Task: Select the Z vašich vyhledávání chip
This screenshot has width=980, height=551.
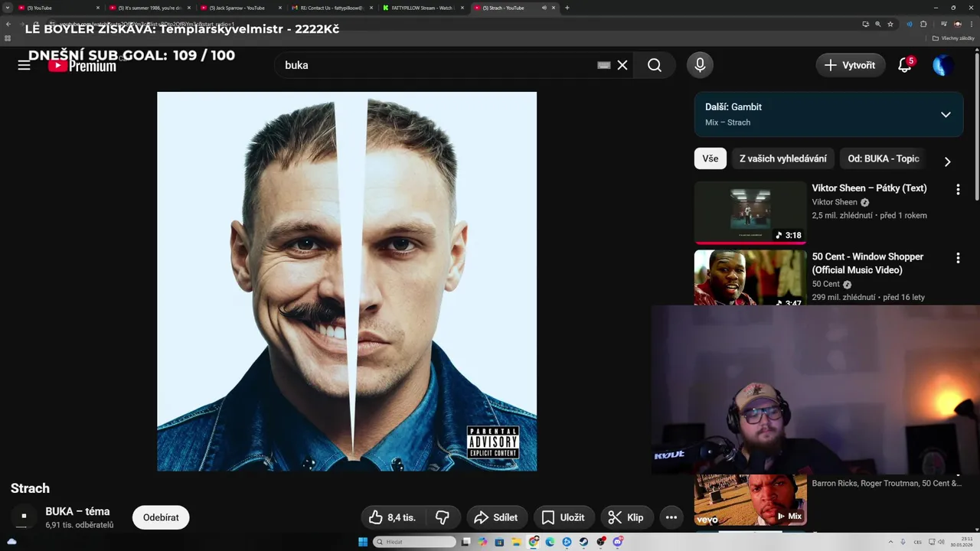Action: (x=783, y=158)
